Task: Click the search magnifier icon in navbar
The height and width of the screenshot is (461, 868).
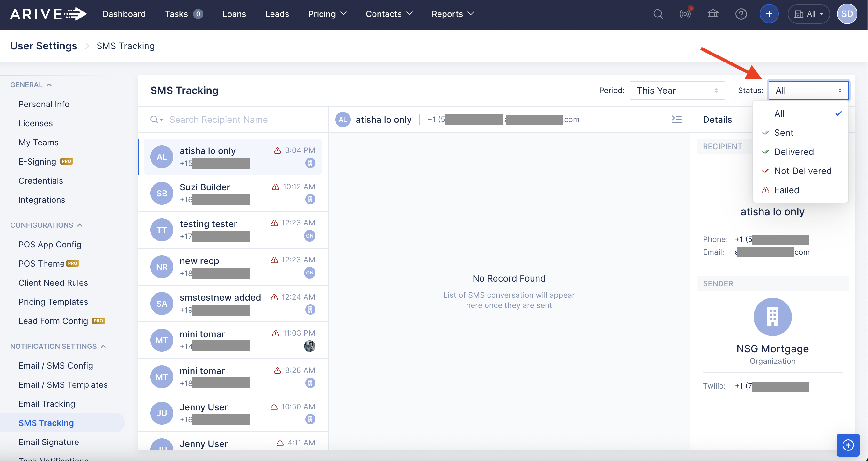Action: (x=658, y=14)
